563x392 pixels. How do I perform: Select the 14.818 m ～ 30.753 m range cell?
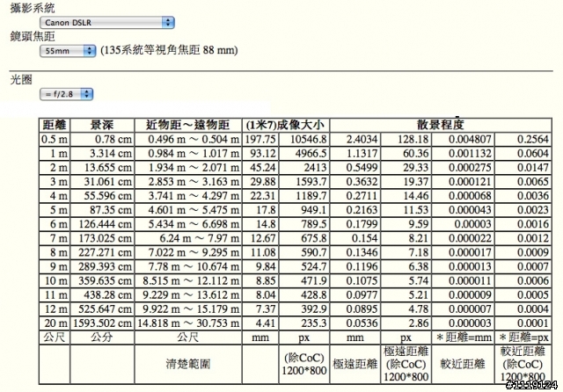tap(187, 323)
